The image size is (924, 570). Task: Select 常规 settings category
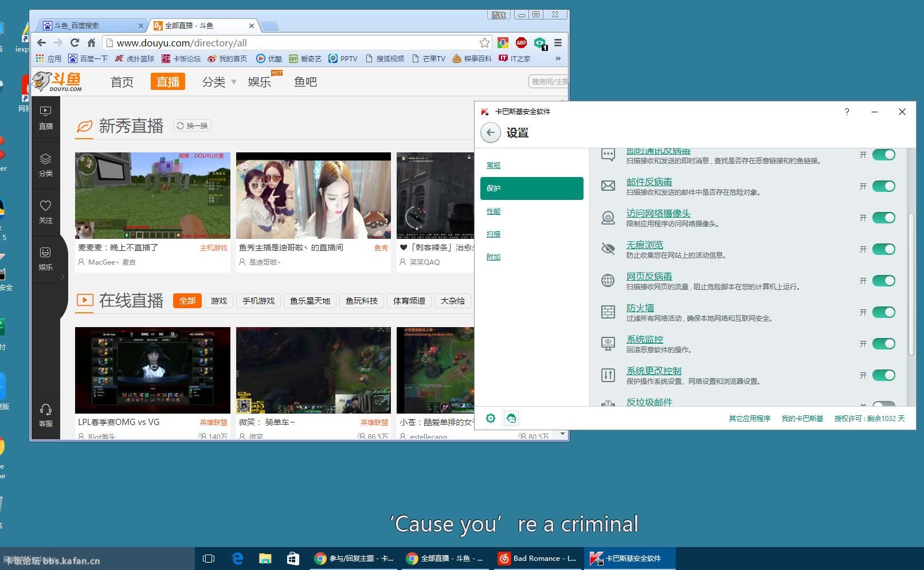[494, 165]
